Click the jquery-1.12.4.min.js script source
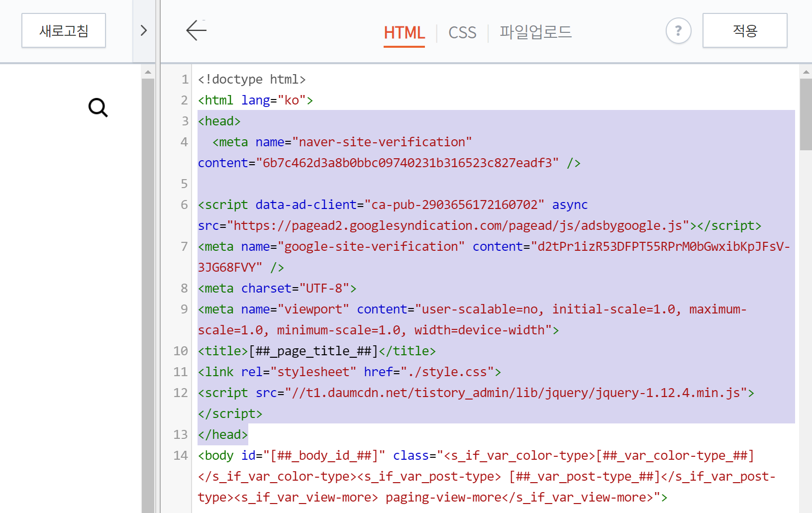The width and height of the screenshot is (812, 513). click(x=516, y=393)
